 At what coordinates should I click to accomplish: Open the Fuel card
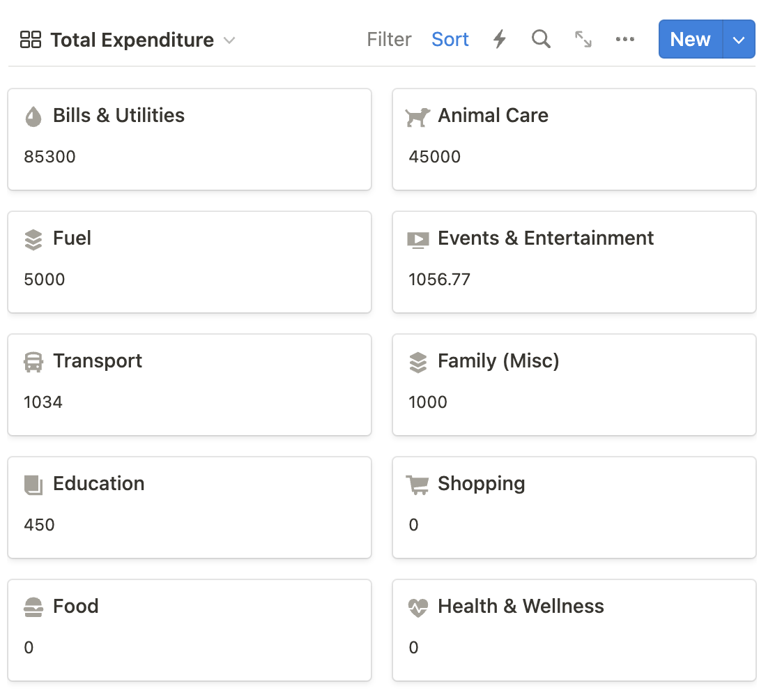(x=189, y=262)
